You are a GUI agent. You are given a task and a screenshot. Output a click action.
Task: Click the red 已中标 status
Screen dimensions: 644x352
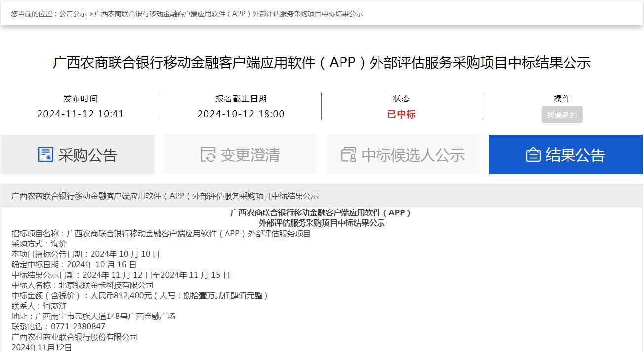tap(401, 114)
